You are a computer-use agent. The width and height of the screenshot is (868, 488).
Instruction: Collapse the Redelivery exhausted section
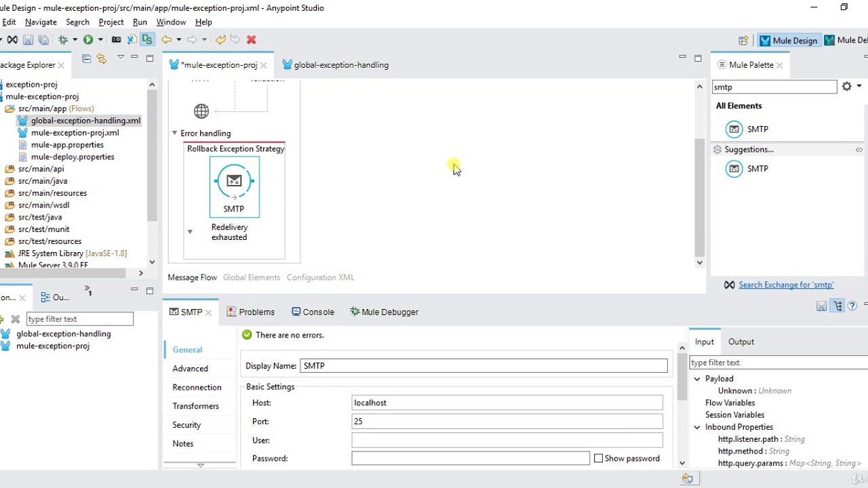[x=190, y=232]
